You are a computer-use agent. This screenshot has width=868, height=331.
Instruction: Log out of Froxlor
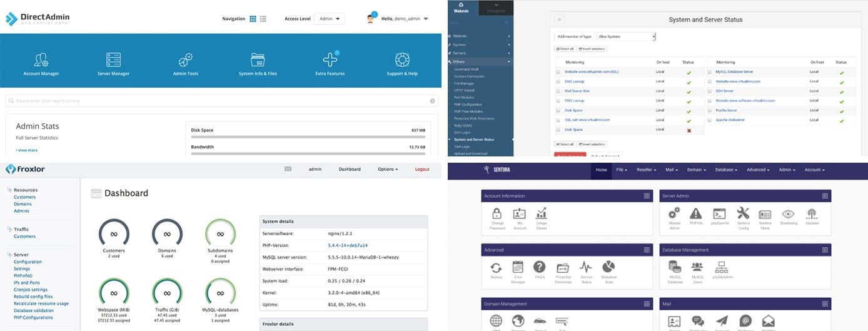pos(422,169)
